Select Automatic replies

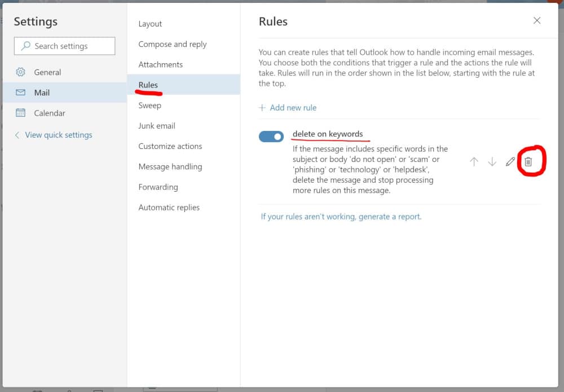tap(169, 207)
